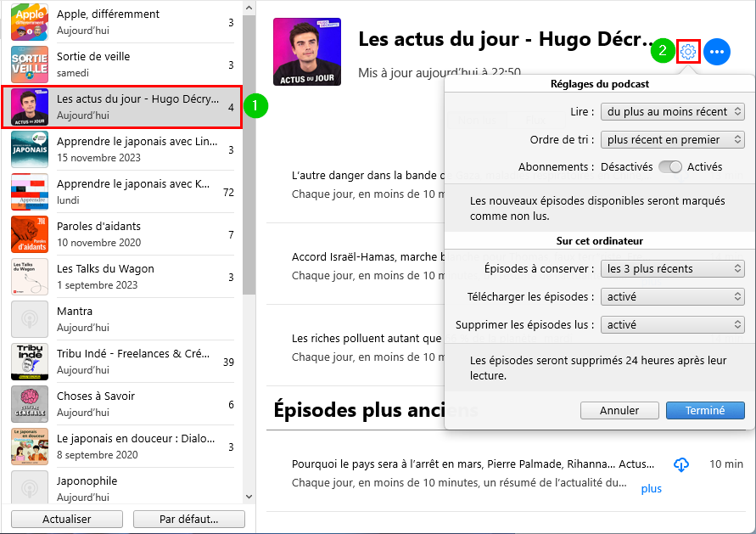Select Les Talks du Wagon row
Screen dimensions: 756x534
tap(122, 277)
